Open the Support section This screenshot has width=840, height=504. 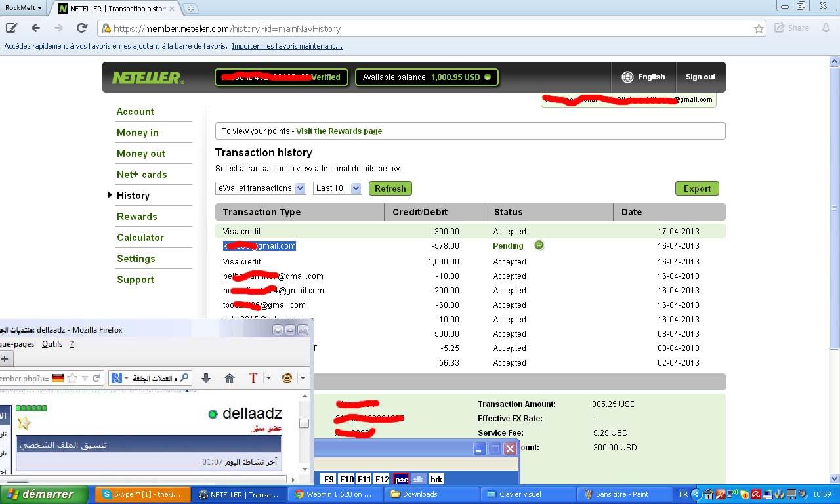click(135, 280)
